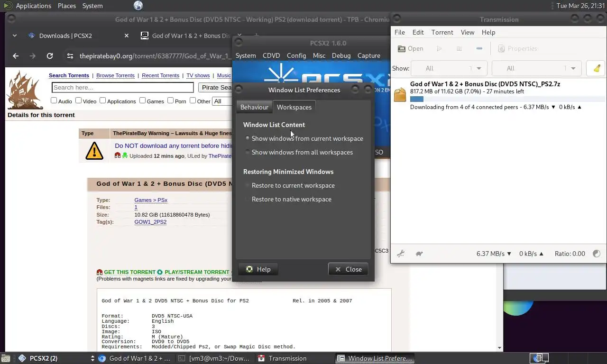Open the Debug menu in PCSX2
The width and height of the screenshot is (607, 364).
click(x=341, y=55)
